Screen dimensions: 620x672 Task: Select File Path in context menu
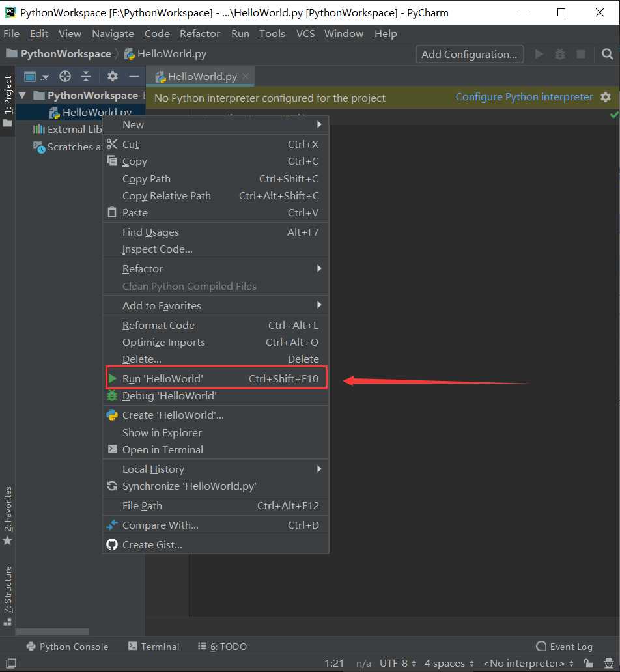tap(216, 506)
